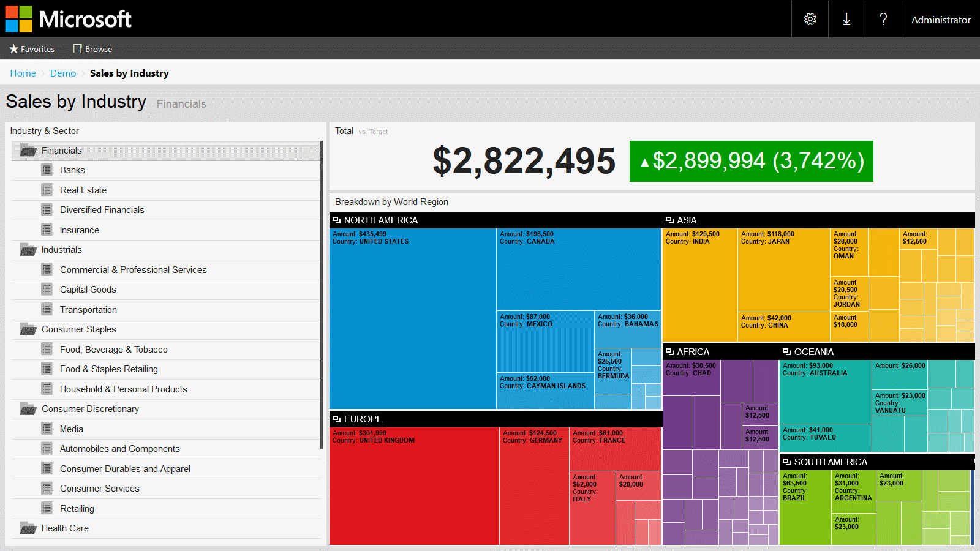Image resolution: width=980 pixels, height=551 pixels.
Task: Click the Media report icon
Action: tap(47, 429)
